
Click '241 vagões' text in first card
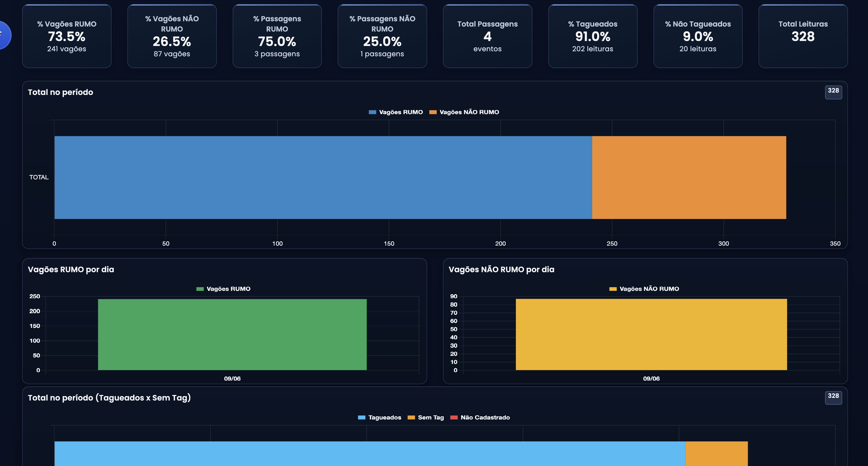coord(67,49)
